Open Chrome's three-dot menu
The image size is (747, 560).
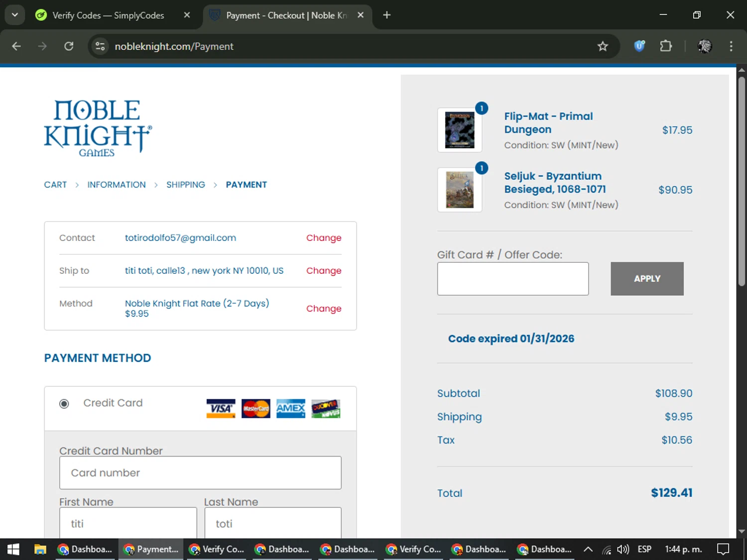click(x=731, y=46)
